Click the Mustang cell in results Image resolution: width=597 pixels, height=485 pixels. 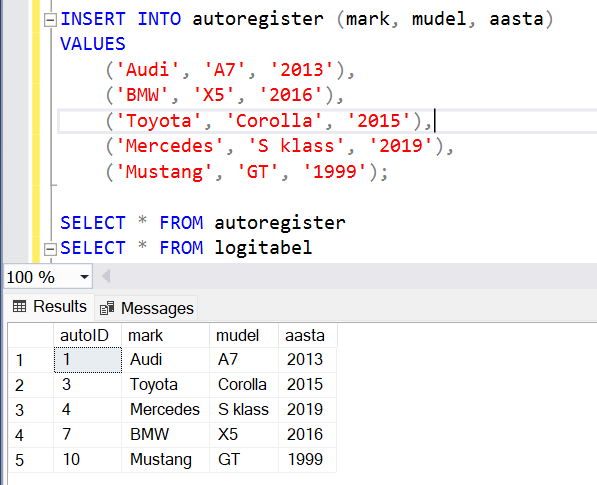click(165, 459)
